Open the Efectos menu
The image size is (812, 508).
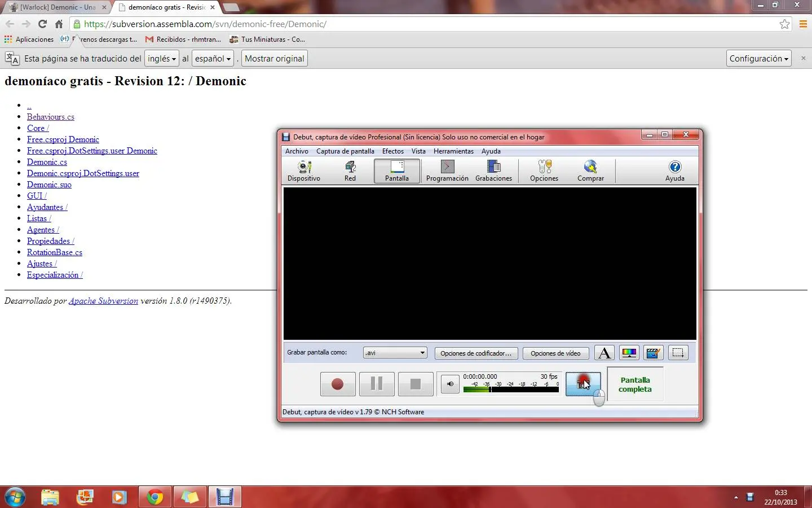(x=393, y=151)
